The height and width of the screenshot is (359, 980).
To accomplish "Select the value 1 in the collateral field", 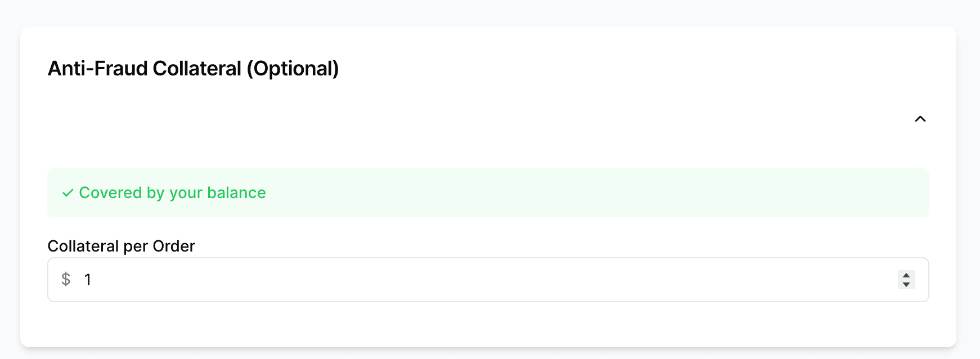I will (88, 279).
